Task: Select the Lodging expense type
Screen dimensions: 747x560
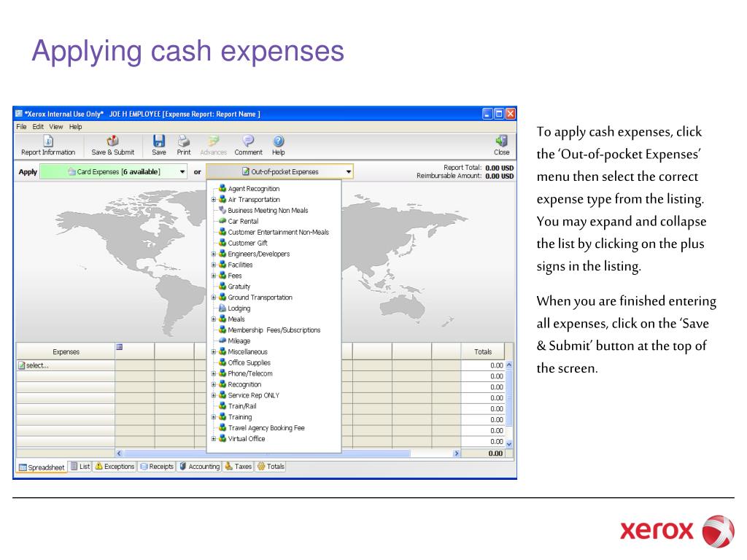Action: (239, 308)
